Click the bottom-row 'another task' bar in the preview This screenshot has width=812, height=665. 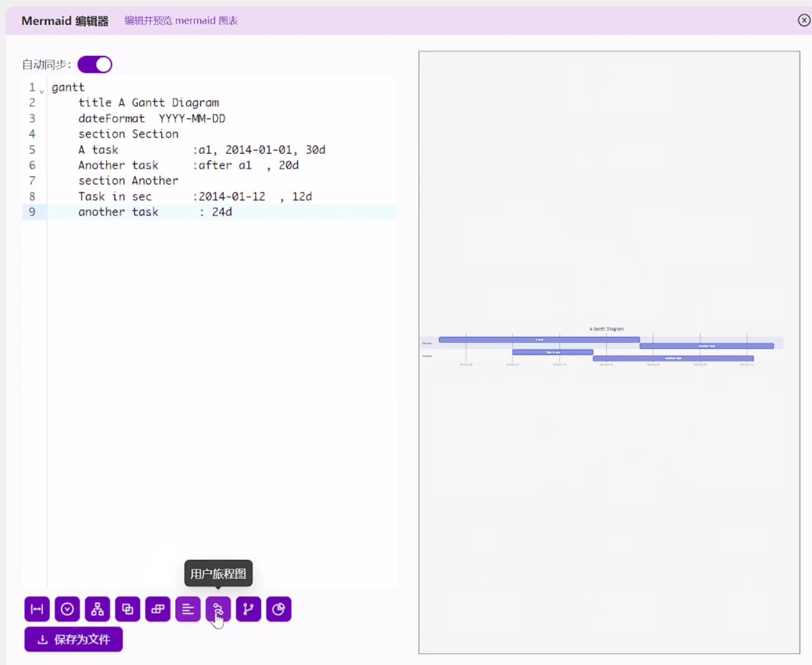click(x=673, y=359)
